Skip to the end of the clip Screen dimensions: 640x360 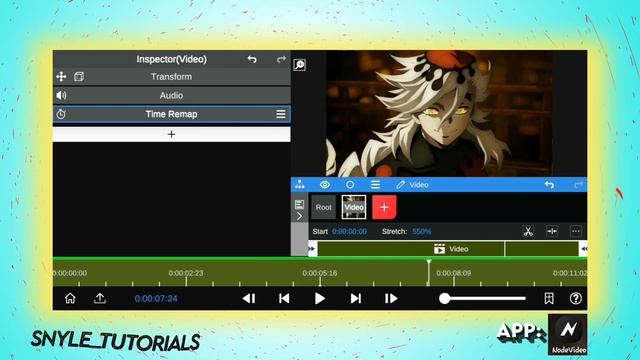[356, 299]
